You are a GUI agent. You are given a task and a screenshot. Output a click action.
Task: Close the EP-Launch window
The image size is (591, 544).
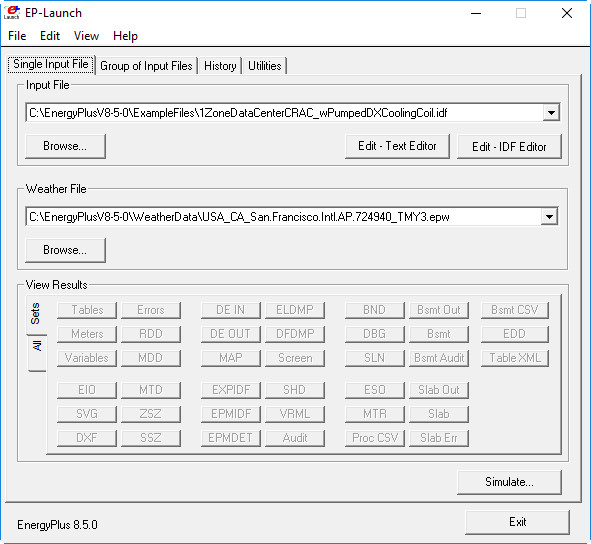[x=567, y=13]
